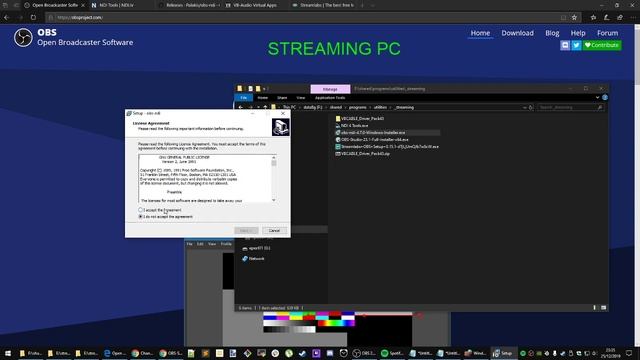
Task: Open the Home link in the OBS site nav
Action: [x=480, y=33]
